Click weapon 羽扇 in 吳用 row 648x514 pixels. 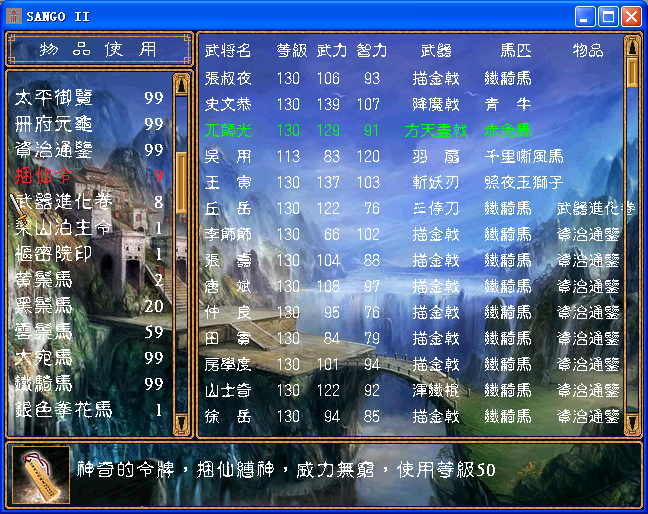pyautogui.click(x=436, y=157)
